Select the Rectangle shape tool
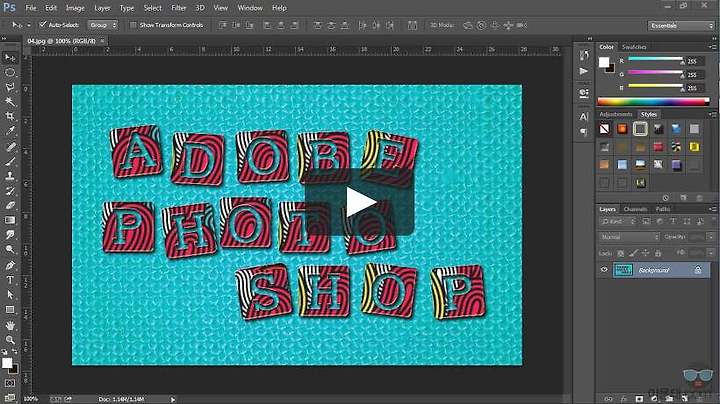Image resolution: width=720 pixels, height=404 pixels. [10, 309]
